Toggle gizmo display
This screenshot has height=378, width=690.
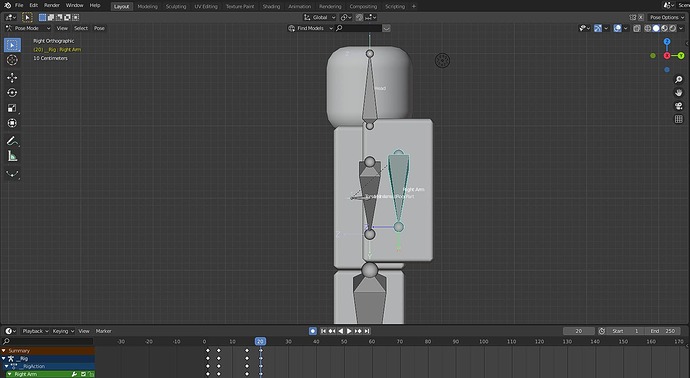coord(598,28)
